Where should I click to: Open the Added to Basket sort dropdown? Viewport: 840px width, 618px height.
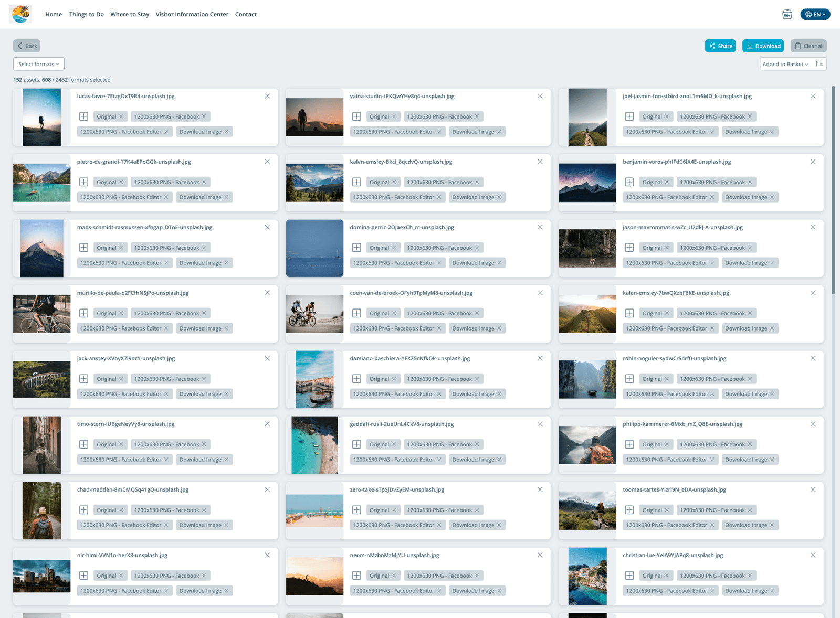coord(785,64)
